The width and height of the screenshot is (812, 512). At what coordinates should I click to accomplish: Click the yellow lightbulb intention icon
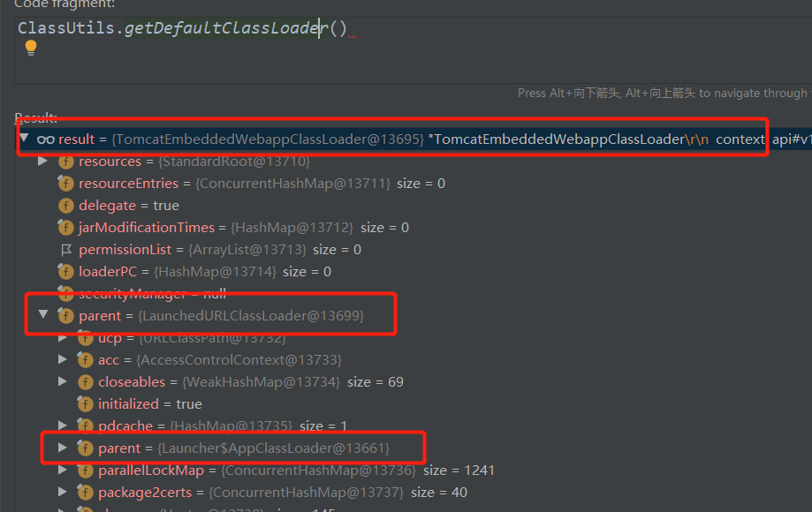[x=31, y=48]
